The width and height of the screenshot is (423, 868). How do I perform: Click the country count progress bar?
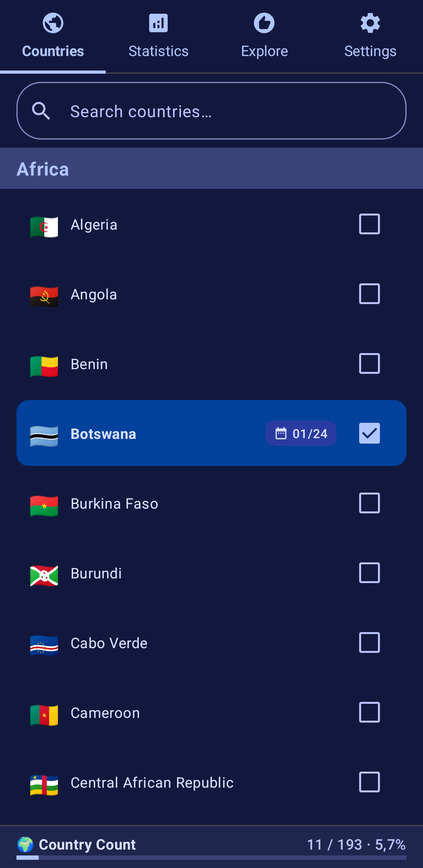tap(211, 858)
